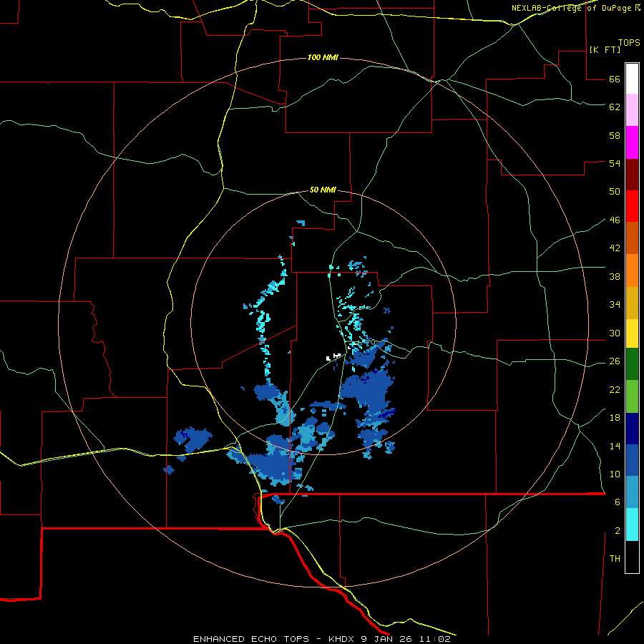Image resolution: width=644 pixels, height=644 pixels.
Task: Pick the medium blue legend swatch
Action: tap(632, 460)
